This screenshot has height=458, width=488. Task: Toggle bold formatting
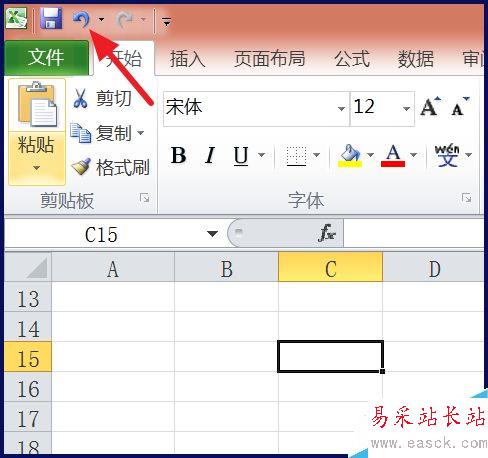179,155
